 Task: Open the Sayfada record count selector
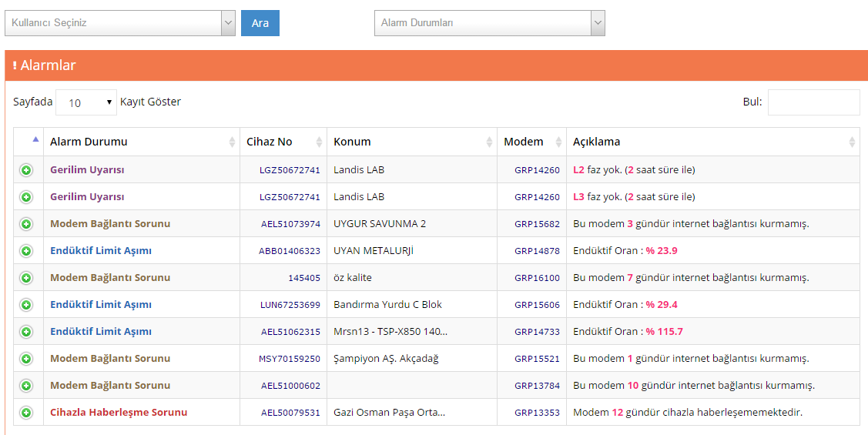click(x=86, y=102)
